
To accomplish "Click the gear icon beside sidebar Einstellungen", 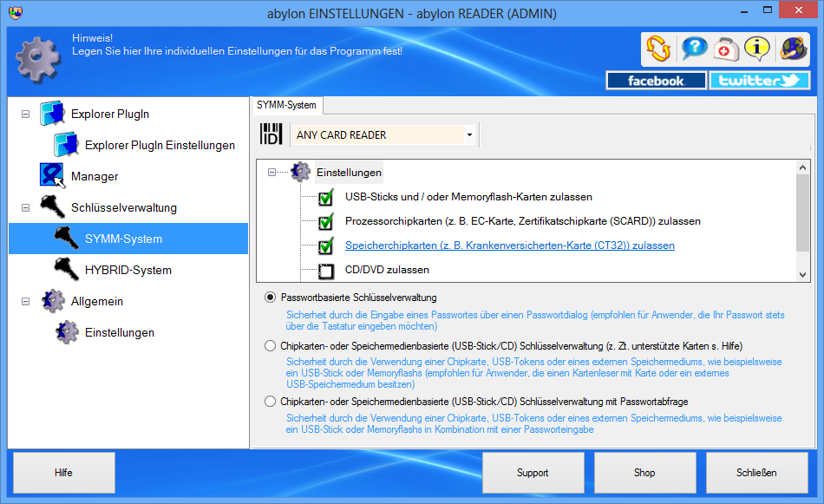I will (x=68, y=332).
